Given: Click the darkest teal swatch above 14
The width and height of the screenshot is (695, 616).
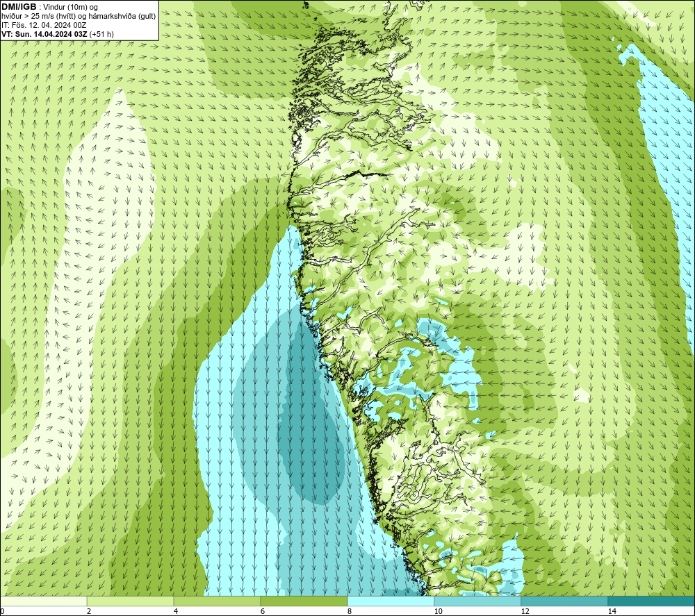Looking at the screenshot, I should pyautogui.click(x=651, y=601).
